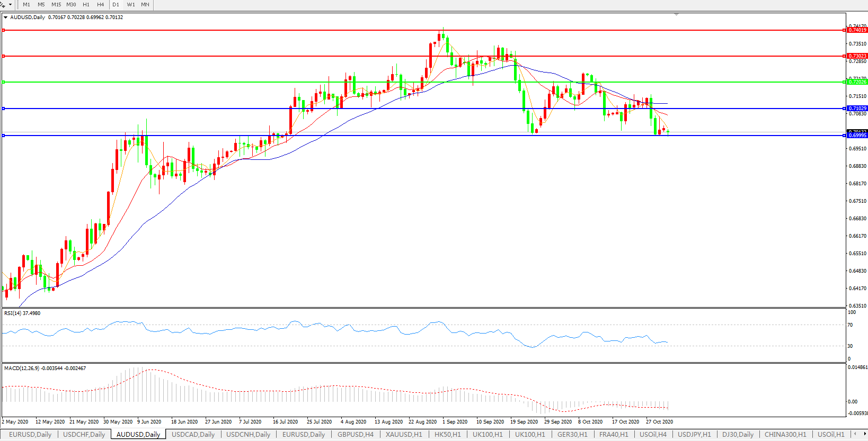The image size is (868, 441).
Task: Click the chart shift triangle marker at top
Action: tap(676, 14)
